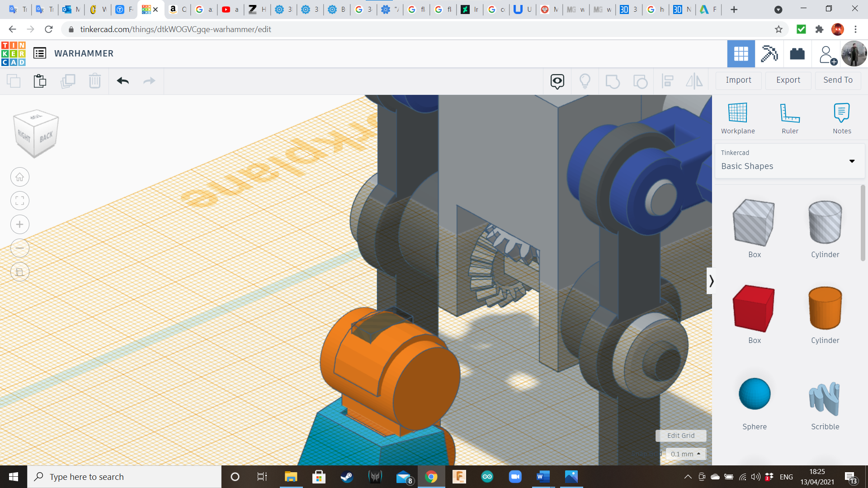Expand the Basic Shapes dropdown
Screen dimensions: 868x488
click(852, 161)
